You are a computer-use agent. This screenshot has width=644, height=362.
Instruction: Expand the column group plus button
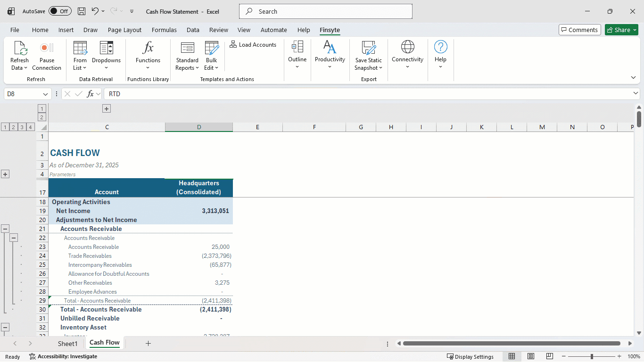pos(107,109)
